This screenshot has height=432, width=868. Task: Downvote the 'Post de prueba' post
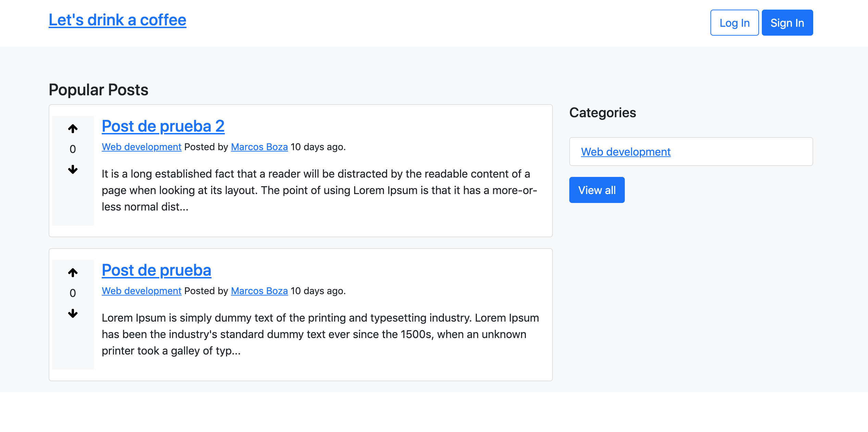click(x=73, y=313)
